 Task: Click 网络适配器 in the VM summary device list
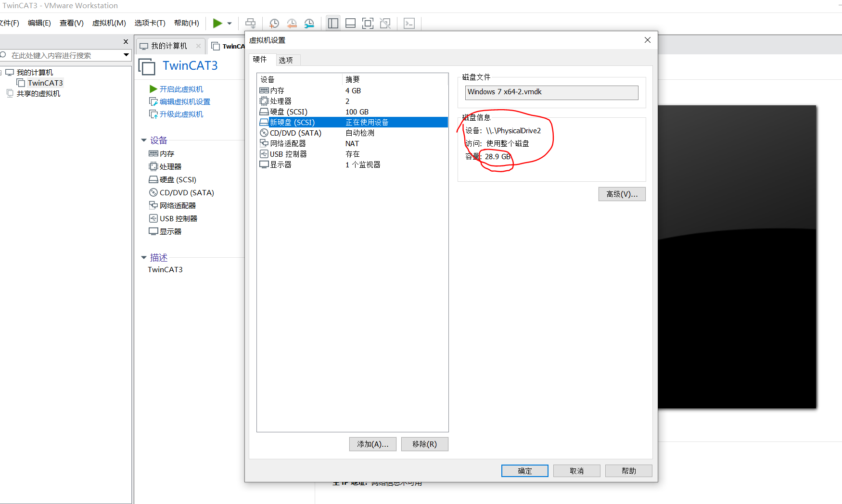click(178, 205)
